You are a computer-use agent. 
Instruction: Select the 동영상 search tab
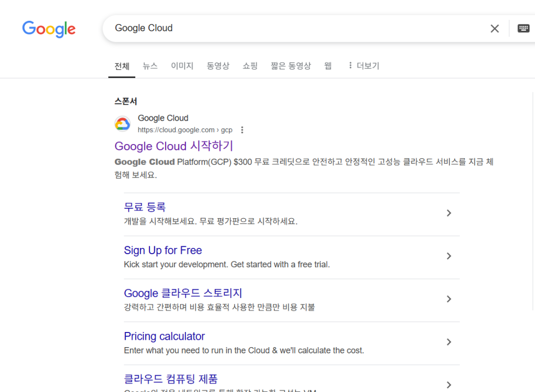tap(218, 66)
